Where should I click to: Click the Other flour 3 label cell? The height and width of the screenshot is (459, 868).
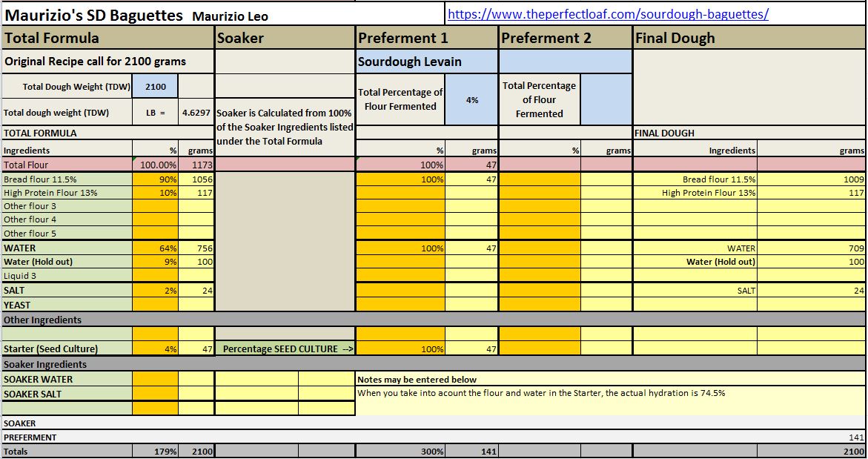(67, 206)
